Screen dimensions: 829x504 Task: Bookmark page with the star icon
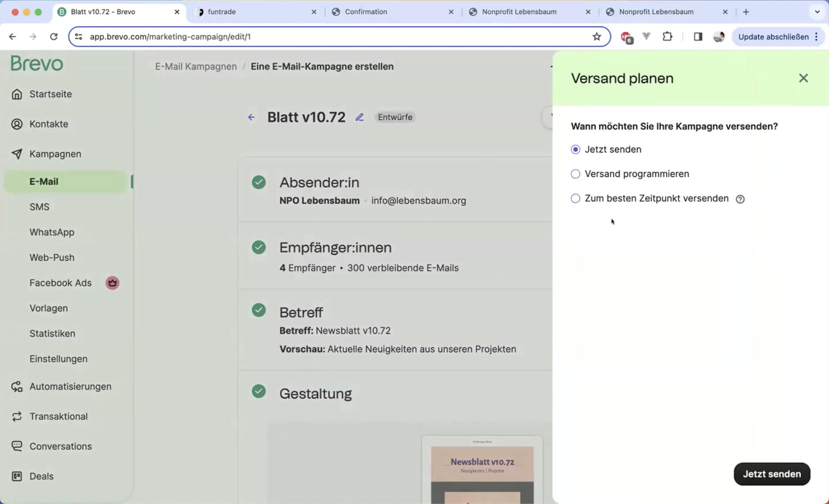pyautogui.click(x=596, y=37)
